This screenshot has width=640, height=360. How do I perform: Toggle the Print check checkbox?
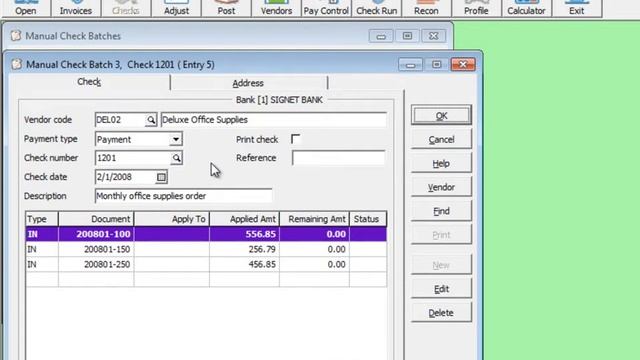(x=296, y=139)
